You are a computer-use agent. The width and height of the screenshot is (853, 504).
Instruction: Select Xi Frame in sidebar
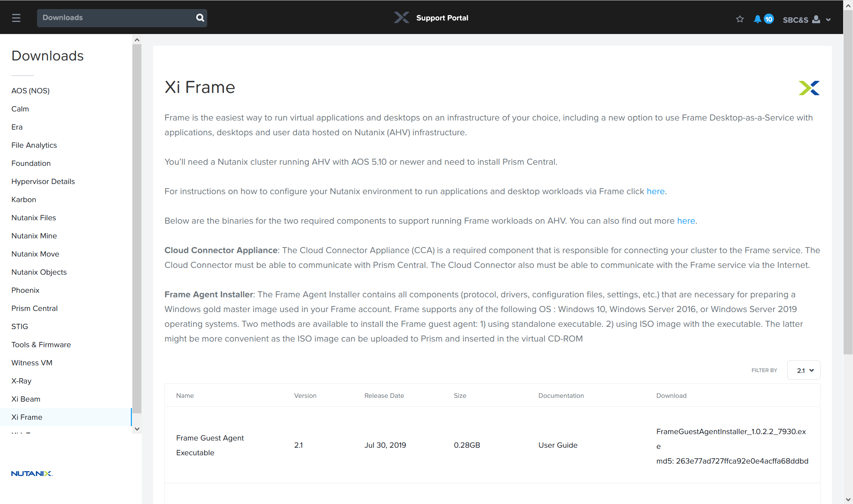tap(66, 417)
